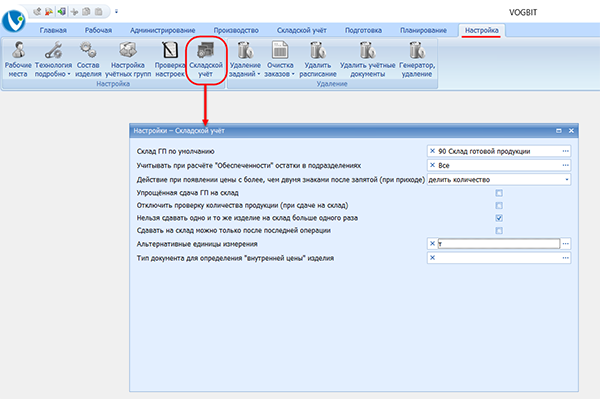Expand the делить количество dropdown
Screen dimensions: 600x399
click(566, 179)
